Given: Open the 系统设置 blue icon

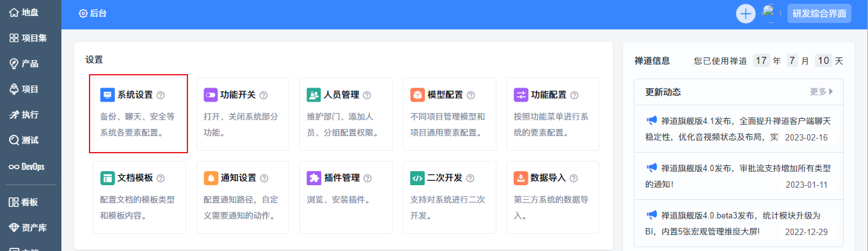Looking at the screenshot, I should pyautogui.click(x=107, y=95).
